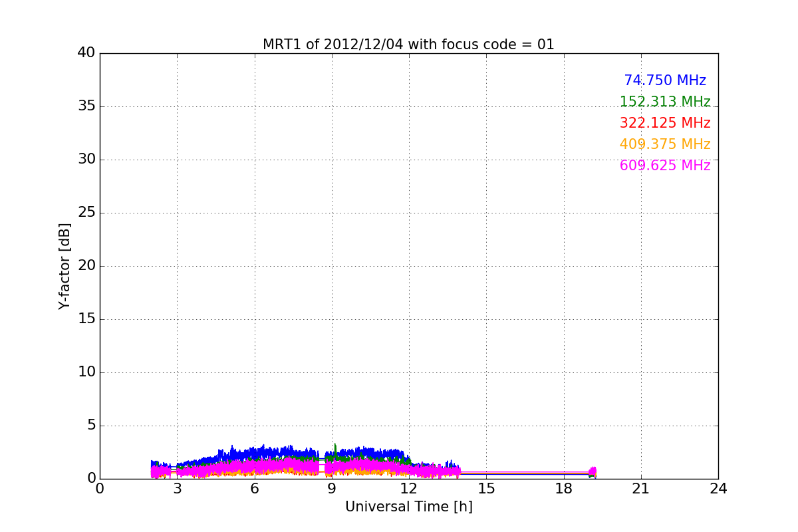Select the 74.750 MHz legend label
The image size is (798, 532).
(x=665, y=80)
